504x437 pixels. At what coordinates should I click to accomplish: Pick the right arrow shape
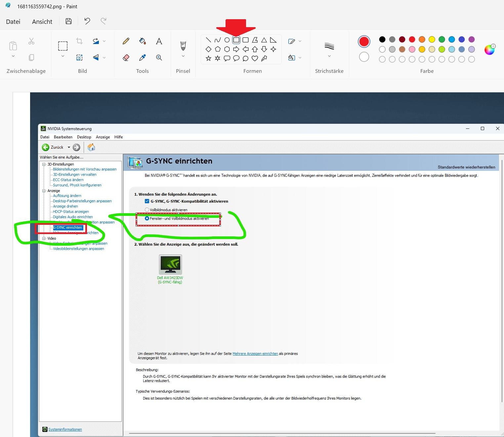[x=236, y=49]
